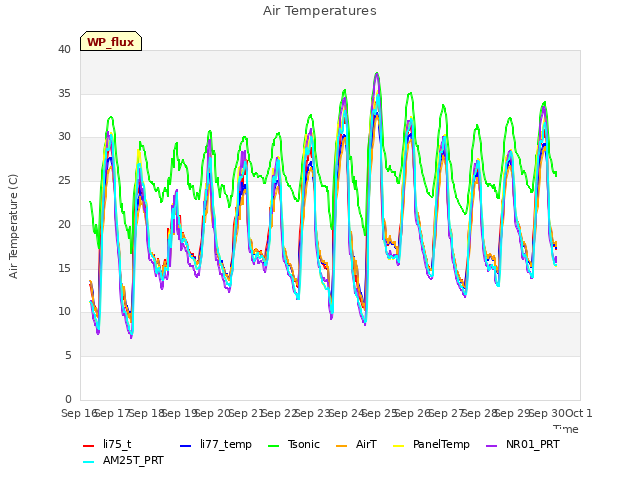This screenshot has height=480, width=640.
Task: Click the 35 y-axis tick label
Action: point(64,93)
